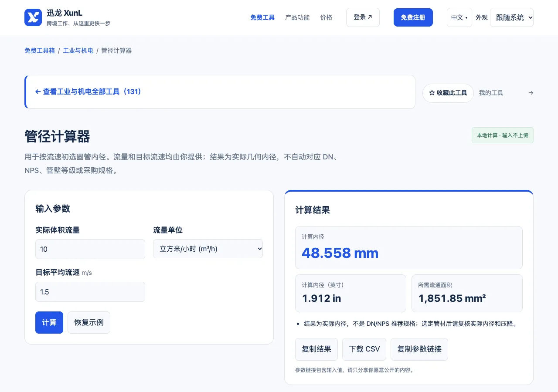Click the 本地计算 · 输入不上传 badge
Image resolution: width=558 pixels, height=392 pixels.
pos(503,135)
